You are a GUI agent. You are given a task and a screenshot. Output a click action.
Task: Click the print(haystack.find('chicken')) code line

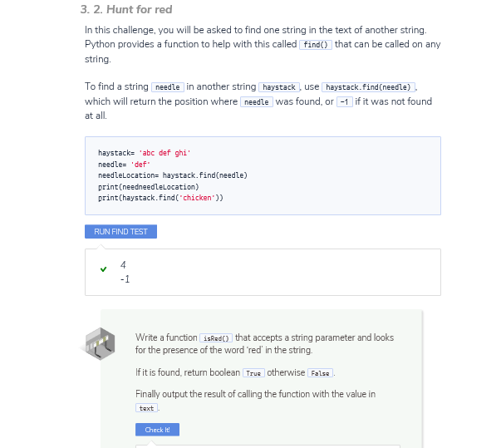tap(160, 198)
